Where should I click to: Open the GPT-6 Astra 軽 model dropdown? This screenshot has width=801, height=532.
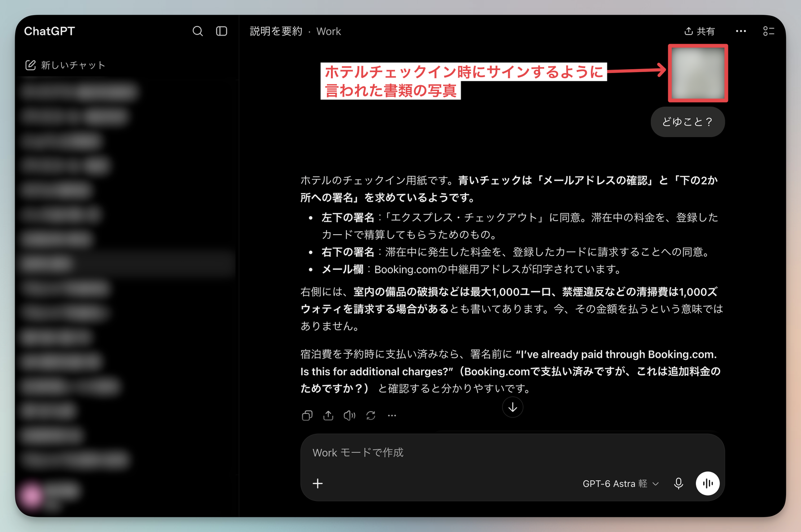tap(621, 483)
